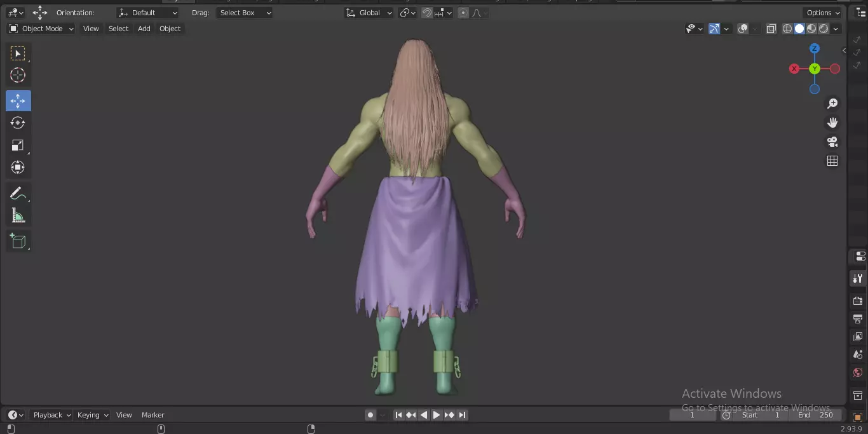This screenshot has height=434, width=868.
Task: Open the Playback dropdown
Action: 52,415
